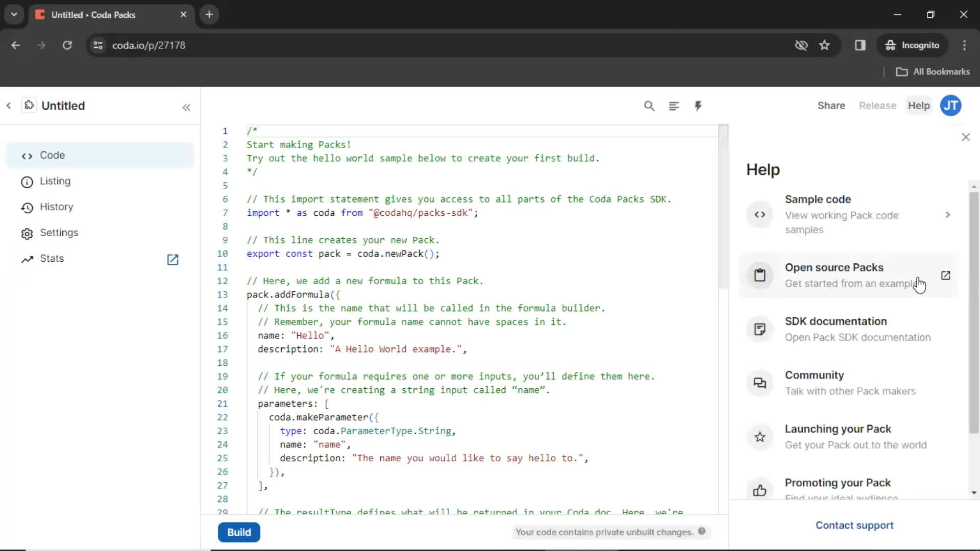Click the outline/list view icon in toolbar
This screenshot has width=980, height=551.
point(674,106)
